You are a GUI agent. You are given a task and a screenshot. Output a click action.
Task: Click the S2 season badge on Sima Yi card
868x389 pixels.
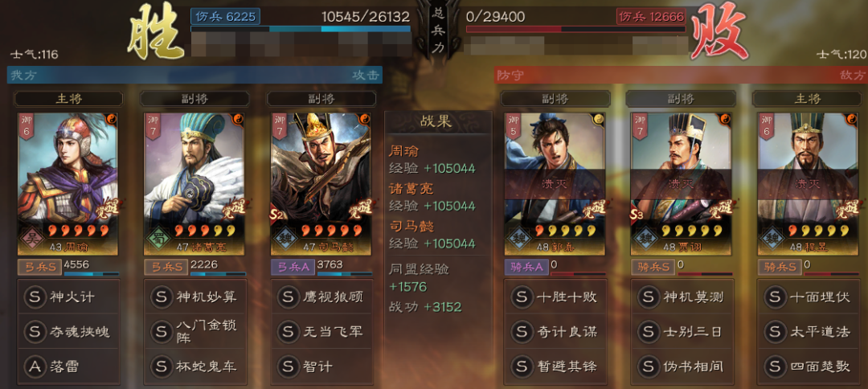click(276, 215)
